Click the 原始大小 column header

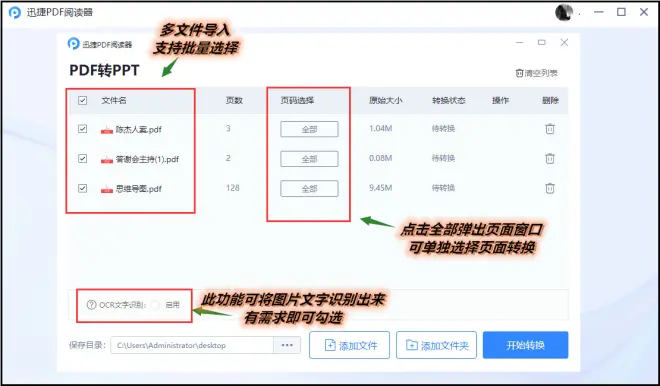(x=386, y=101)
